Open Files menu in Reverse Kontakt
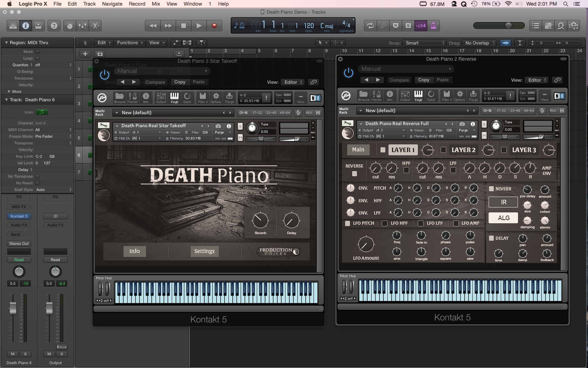Viewport: 588px width, 368px height. click(447, 96)
